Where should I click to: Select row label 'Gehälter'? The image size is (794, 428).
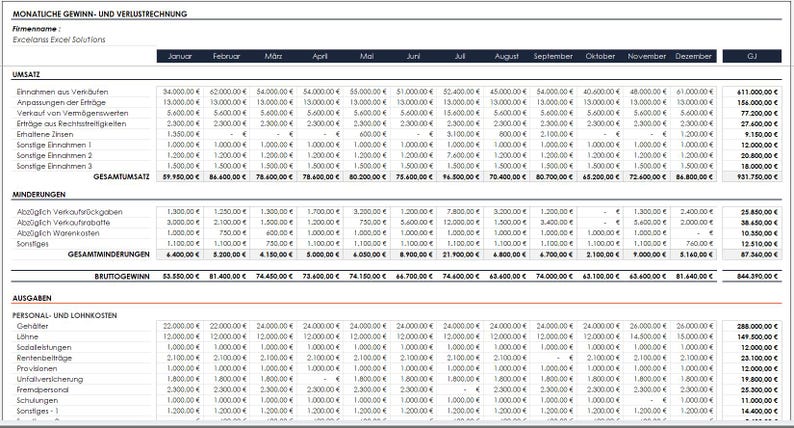click(x=32, y=327)
